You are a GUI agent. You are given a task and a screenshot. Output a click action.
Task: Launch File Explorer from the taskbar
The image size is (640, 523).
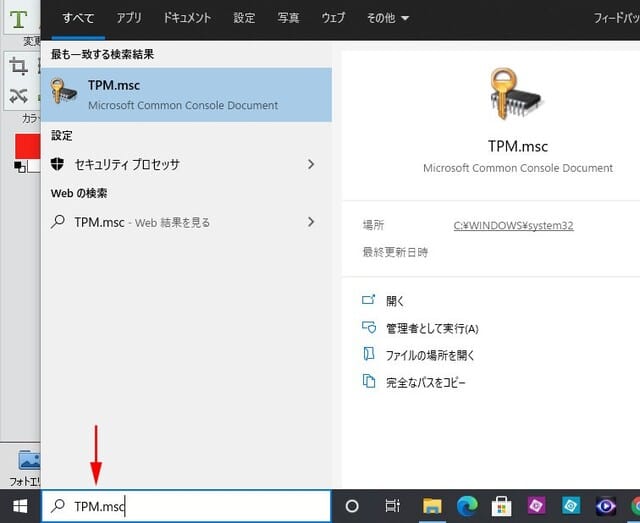(x=432, y=506)
